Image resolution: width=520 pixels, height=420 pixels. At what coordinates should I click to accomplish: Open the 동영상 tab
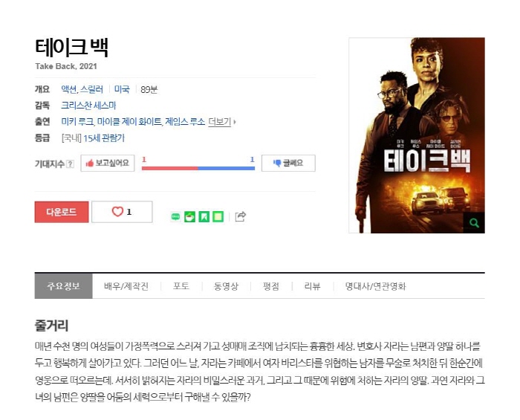click(226, 286)
